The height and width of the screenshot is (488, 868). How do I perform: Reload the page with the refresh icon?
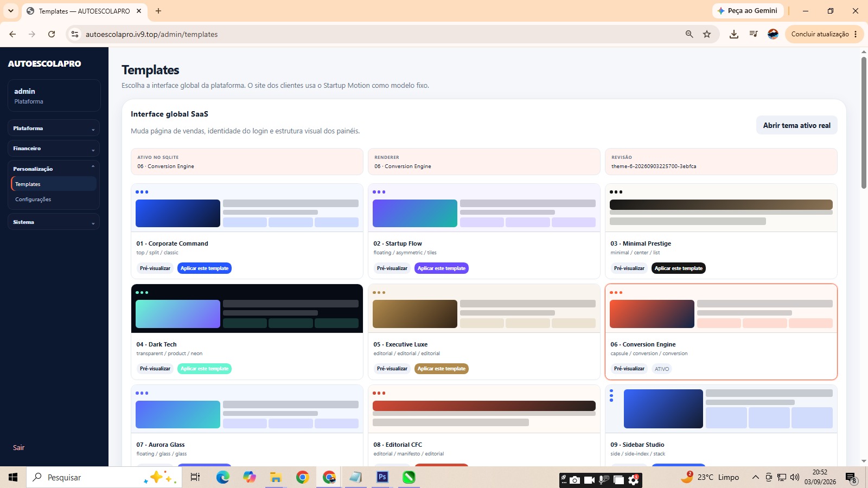(52, 34)
